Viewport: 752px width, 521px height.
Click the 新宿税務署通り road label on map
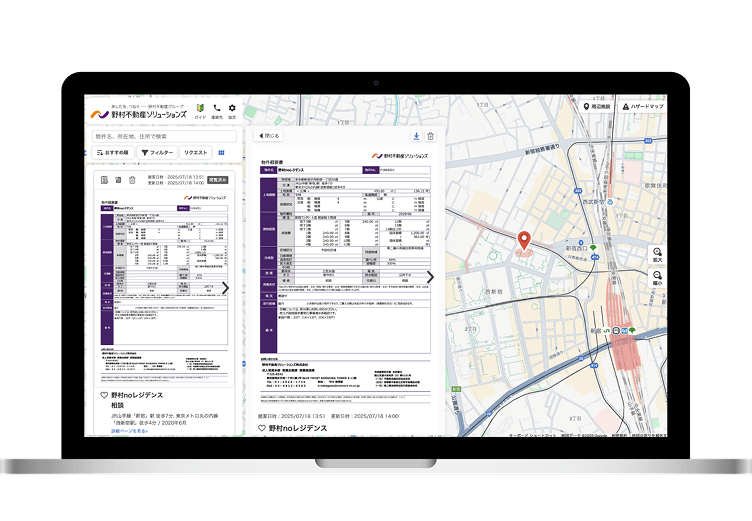coord(542,149)
